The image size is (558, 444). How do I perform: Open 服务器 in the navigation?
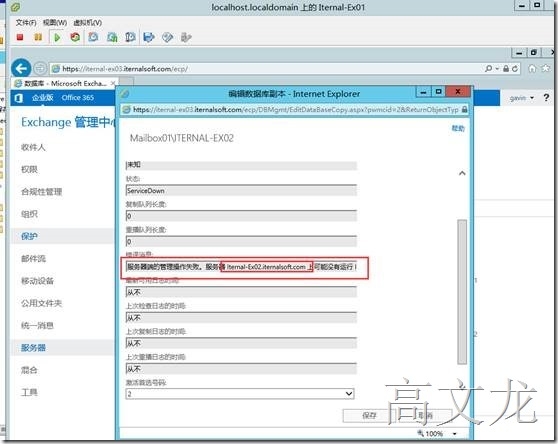[33, 348]
